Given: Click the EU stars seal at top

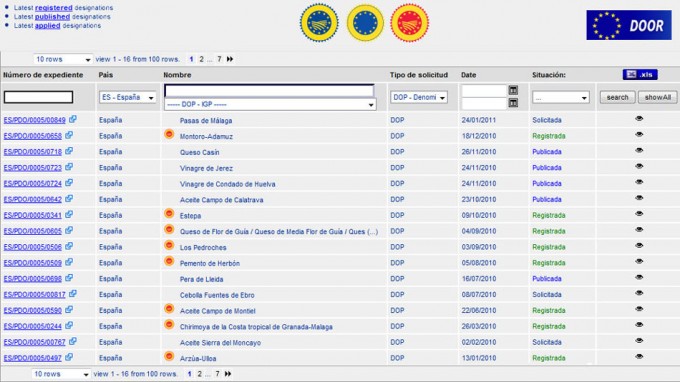Looking at the screenshot, I should pyautogui.click(x=365, y=23).
